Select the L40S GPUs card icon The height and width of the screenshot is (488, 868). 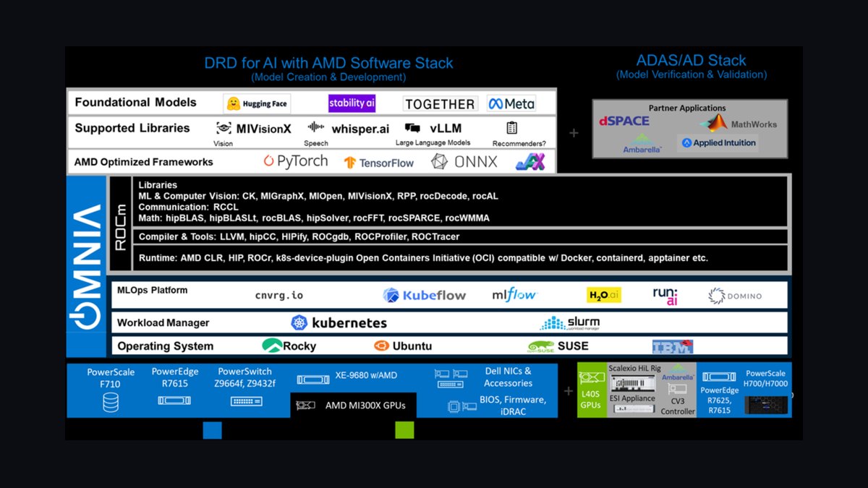click(x=590, y=377)
